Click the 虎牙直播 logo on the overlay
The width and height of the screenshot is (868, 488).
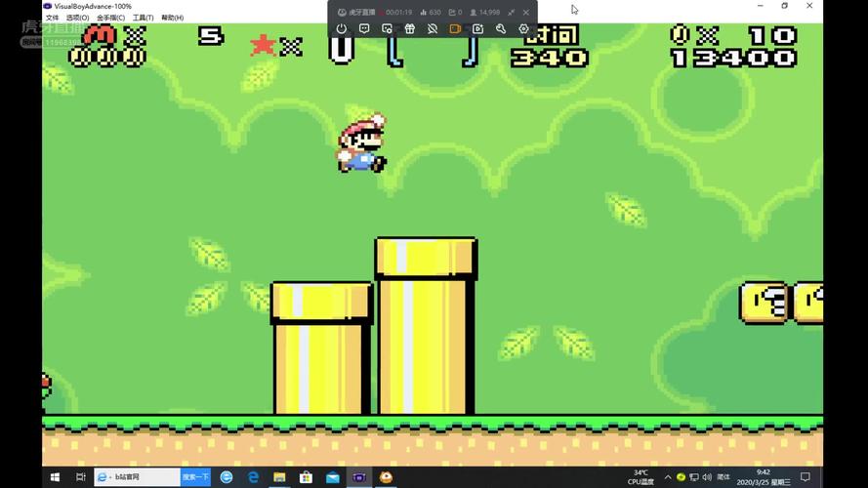click(356, 12)
